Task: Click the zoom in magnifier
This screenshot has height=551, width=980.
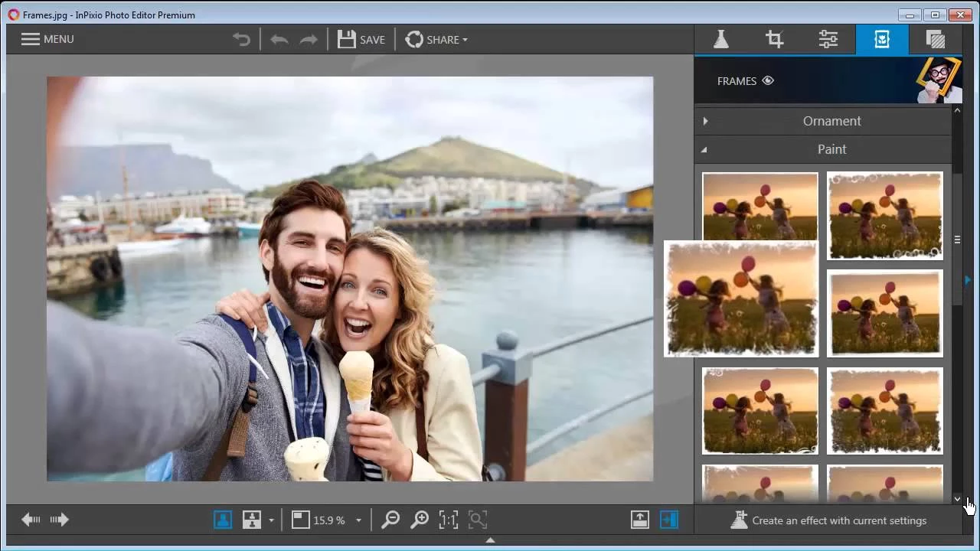Action: (420, 520)
